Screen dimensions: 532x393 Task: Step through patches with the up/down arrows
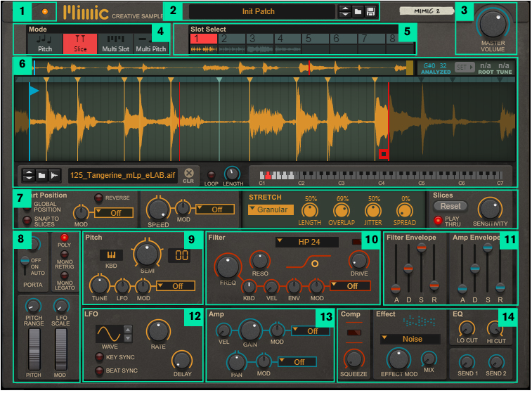(345, 12)
